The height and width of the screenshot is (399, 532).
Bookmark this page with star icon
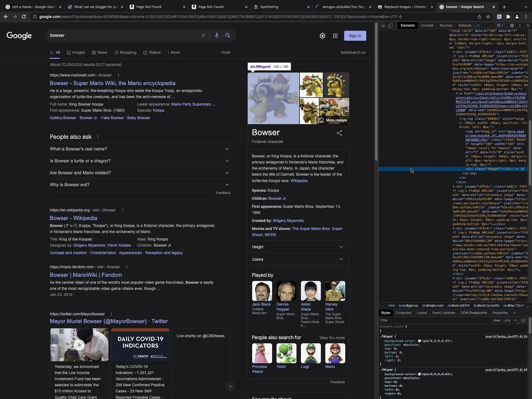click(488, 17)
